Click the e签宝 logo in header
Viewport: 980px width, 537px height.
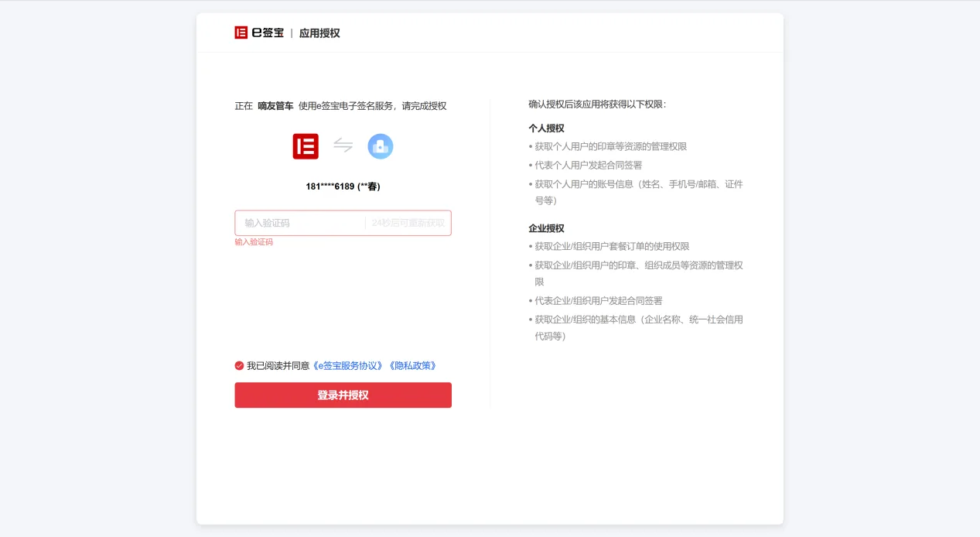coord(259,32)
